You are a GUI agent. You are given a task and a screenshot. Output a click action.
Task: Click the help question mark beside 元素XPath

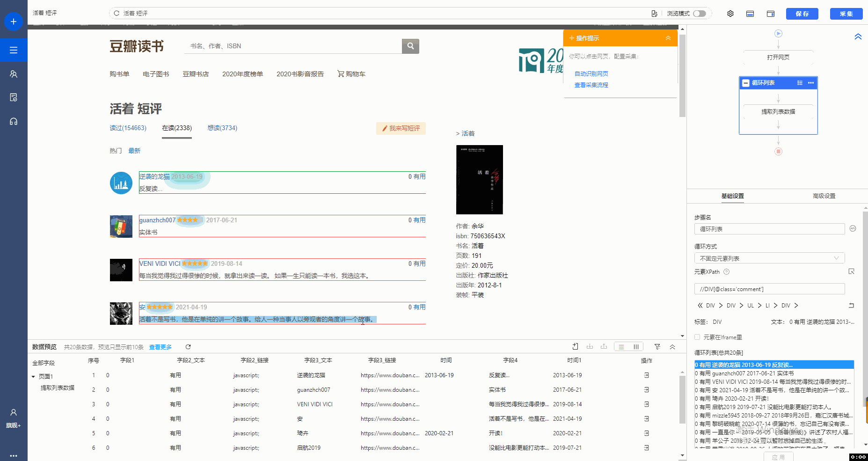click(727, 271)
